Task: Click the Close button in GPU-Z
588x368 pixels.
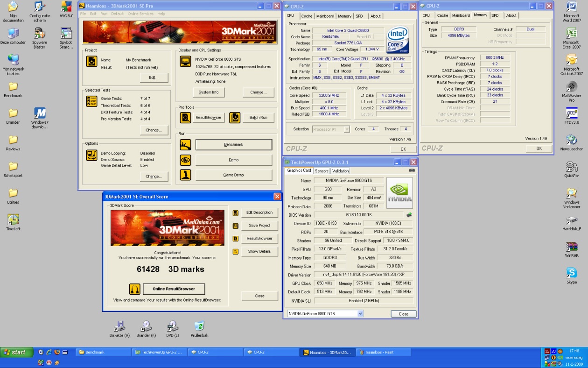Action: (404, 314)
